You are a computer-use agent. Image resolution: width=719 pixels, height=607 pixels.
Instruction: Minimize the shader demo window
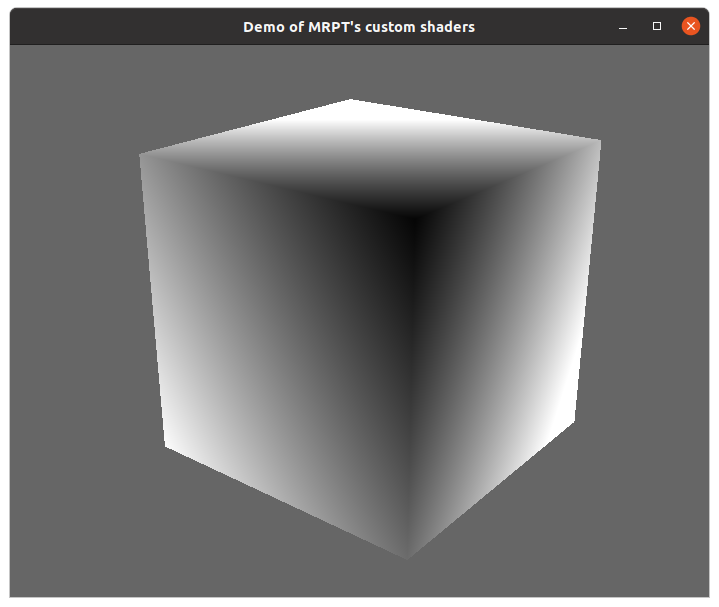(623, 27)
